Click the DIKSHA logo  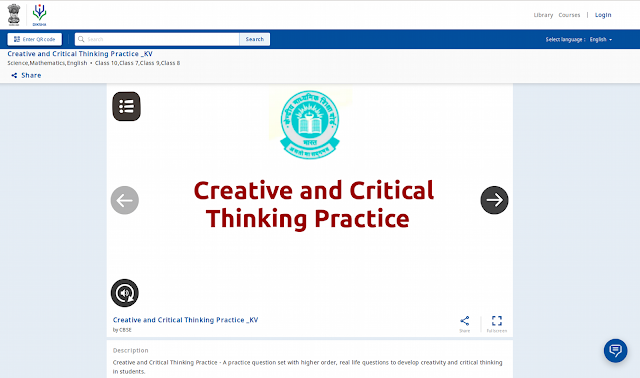tap(39, 15)
